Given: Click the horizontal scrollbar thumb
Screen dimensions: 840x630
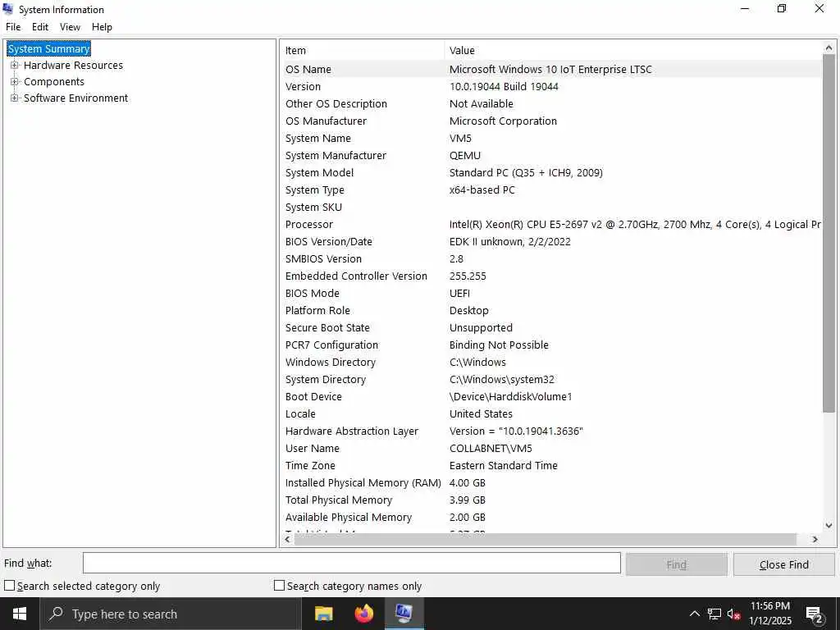Looking at the screenshot, I should [545, 539].
